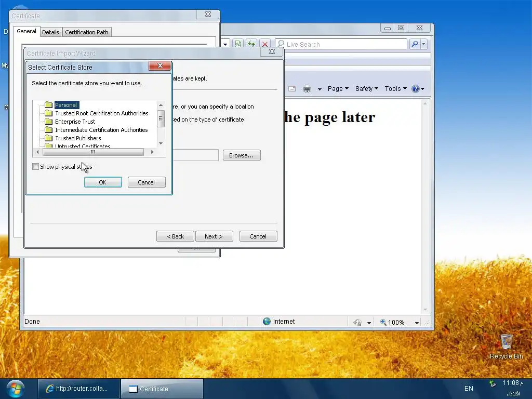
Task: Click the read mail envelope icon
Action: click(292, 89)
